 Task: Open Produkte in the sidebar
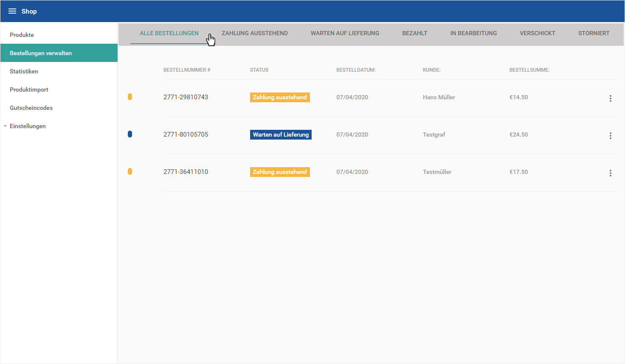point(59,35)
